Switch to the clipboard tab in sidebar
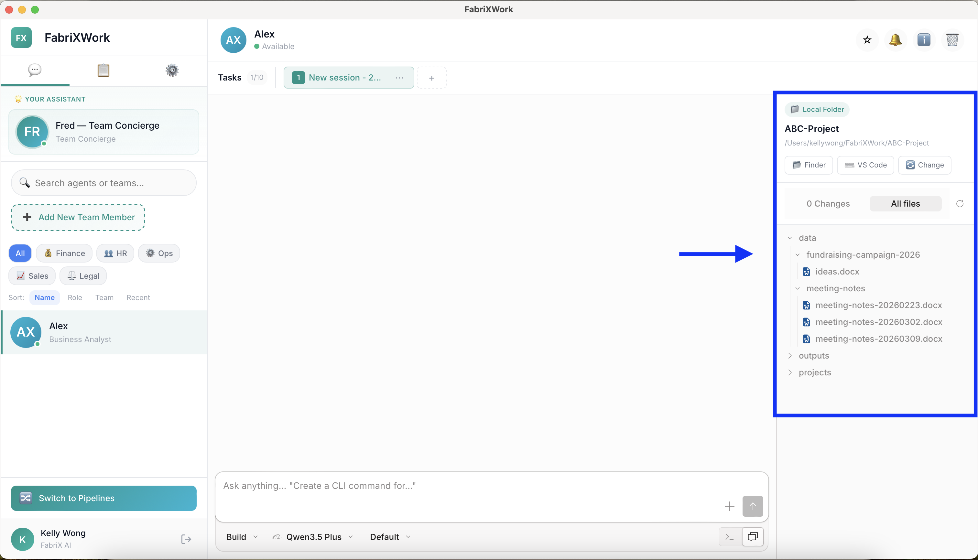978x560 pixels. pos(103,70)
